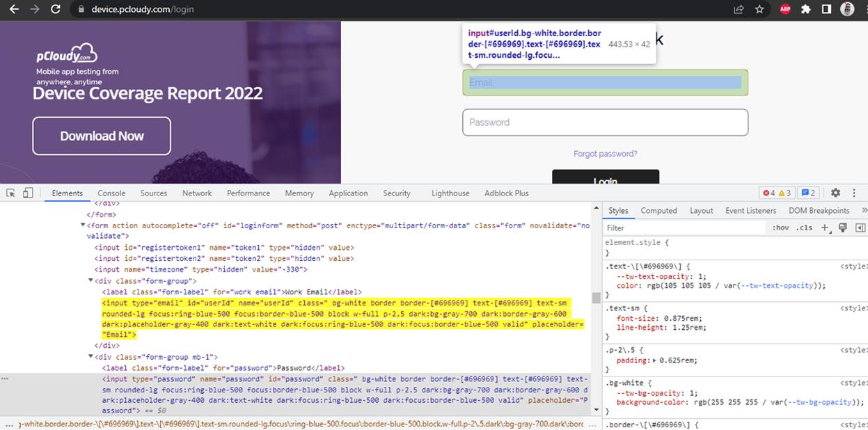Open the Extensions puzzle piece menu
Viewport: 868px width, 430px height.
[x=806, y=9]
